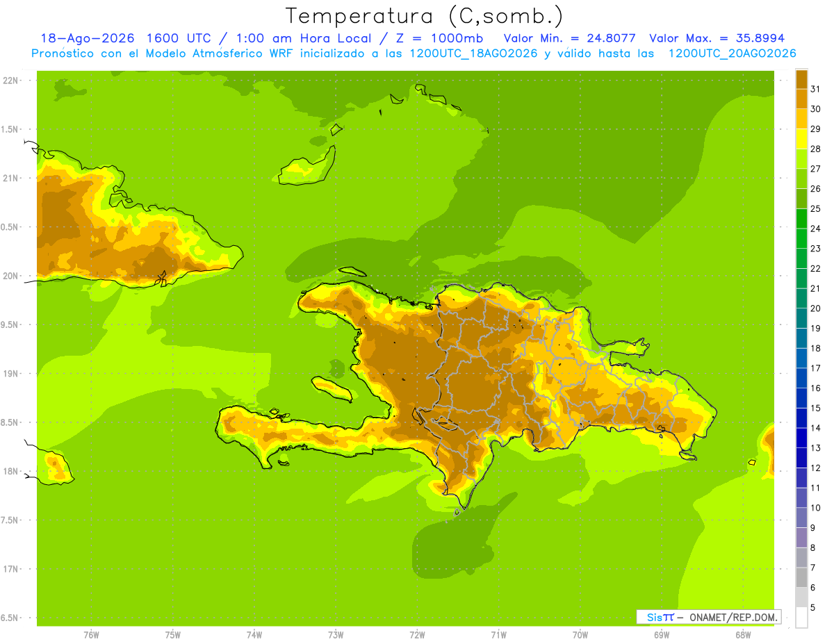Click the "Valor Min. = 24.8077" readout

coord(569,38)
